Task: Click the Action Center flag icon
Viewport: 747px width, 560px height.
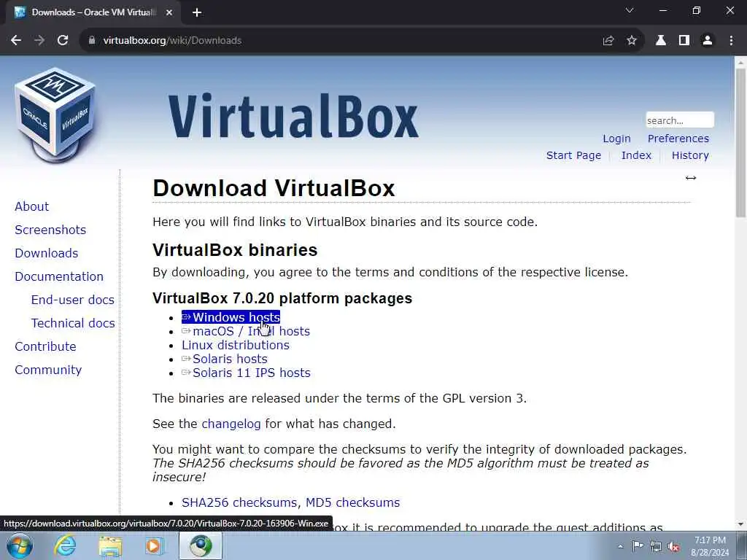Action: pos(638,546)
